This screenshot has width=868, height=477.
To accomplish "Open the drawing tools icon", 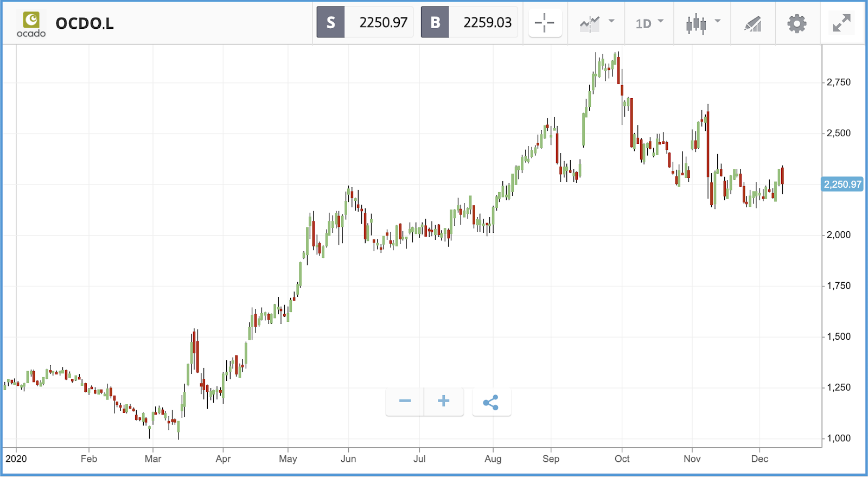I will tap(753, 24).
